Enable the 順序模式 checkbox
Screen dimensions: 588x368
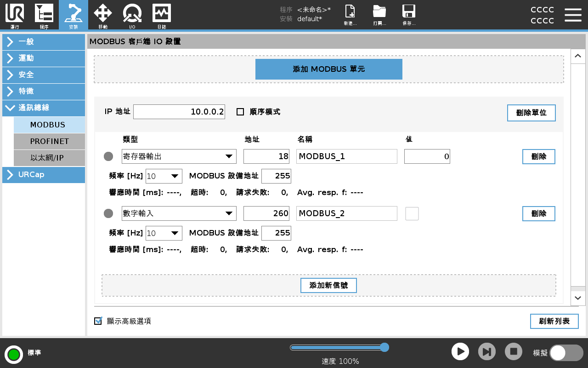click(x=240, y=112)
